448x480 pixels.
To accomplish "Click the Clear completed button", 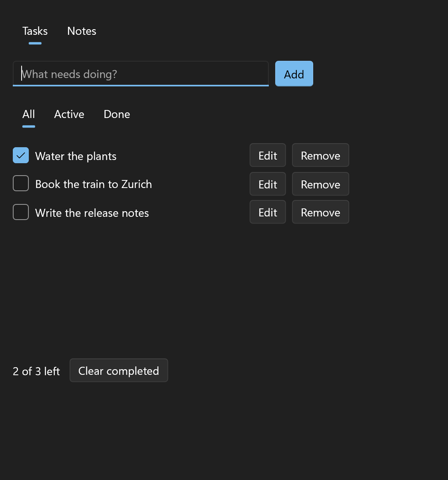I will pyautogui.click(x=119, y=370).
